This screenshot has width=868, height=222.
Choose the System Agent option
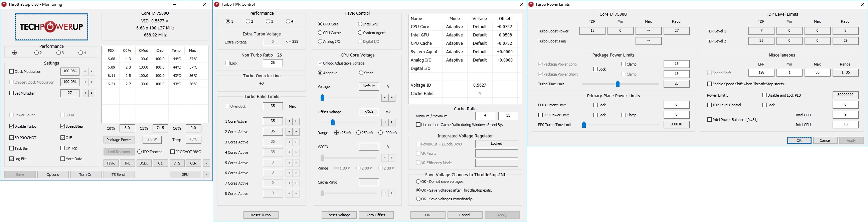pos(360,33)
